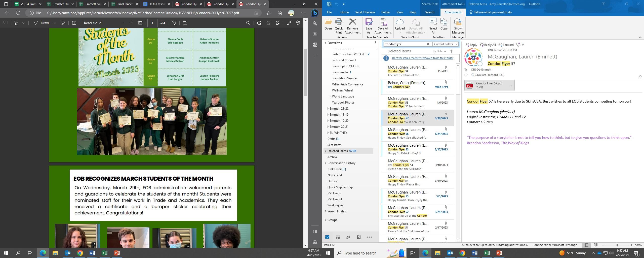Open the Edge PDF search magnifier
The height and width of the screenshot is (258, 644).
(x=248, y=23)
